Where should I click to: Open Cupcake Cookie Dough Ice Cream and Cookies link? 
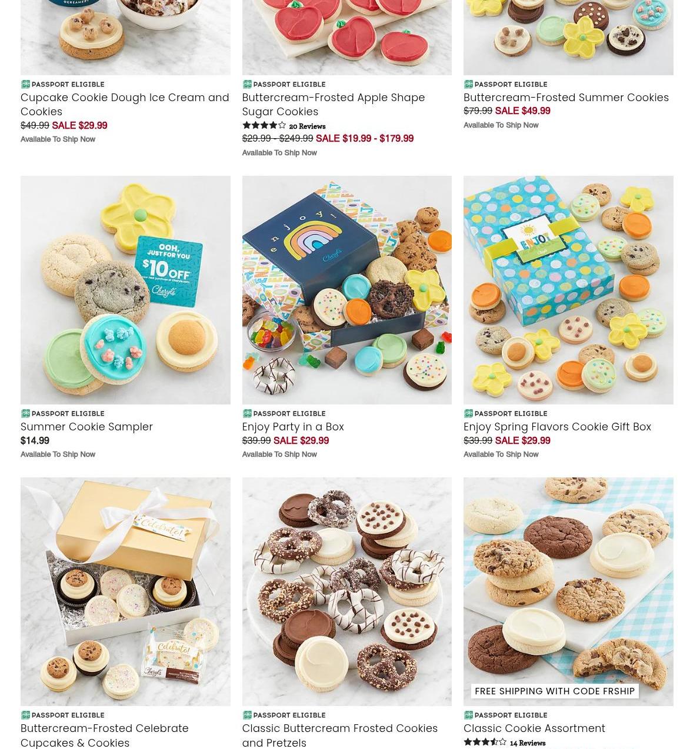click(x=125, y=104)
